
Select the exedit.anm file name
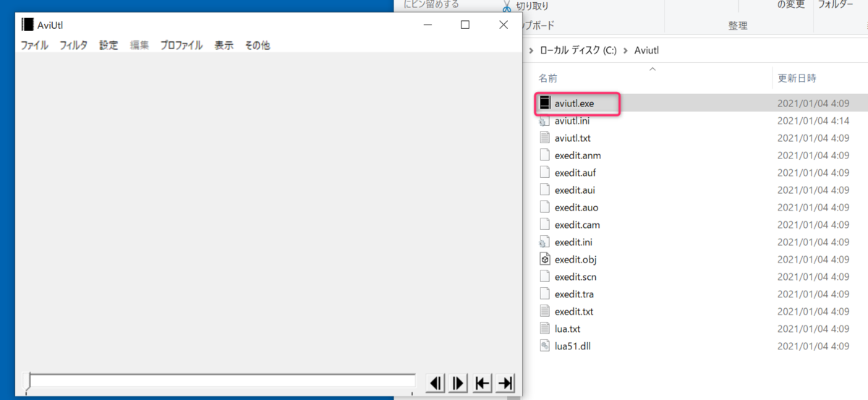pos(578,156)
